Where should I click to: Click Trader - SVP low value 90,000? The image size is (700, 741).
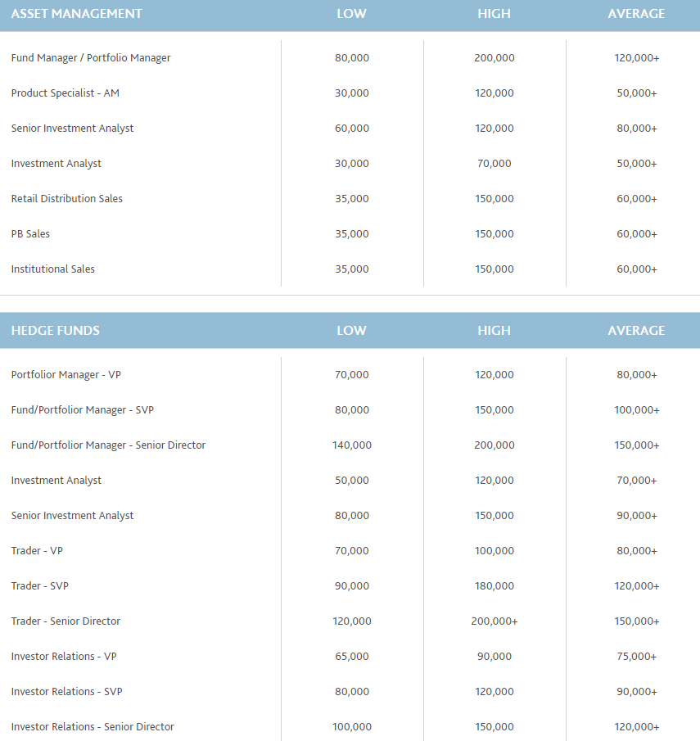(x=352, y=586)
